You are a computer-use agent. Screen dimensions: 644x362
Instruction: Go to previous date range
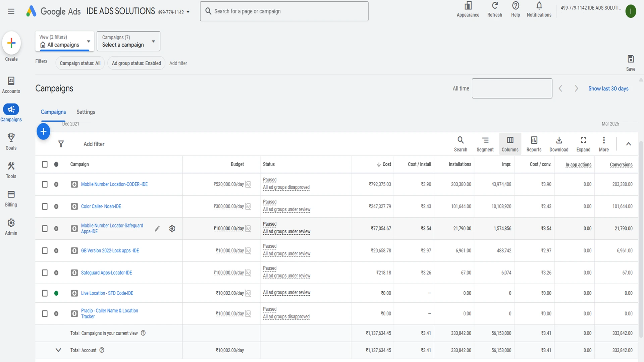click(560, 88)
